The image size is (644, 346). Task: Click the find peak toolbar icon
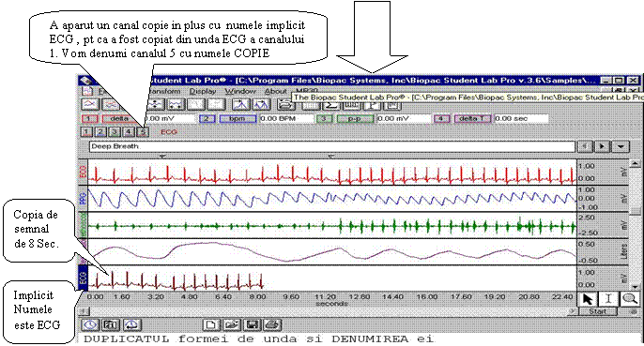click(x=240, y=104)
